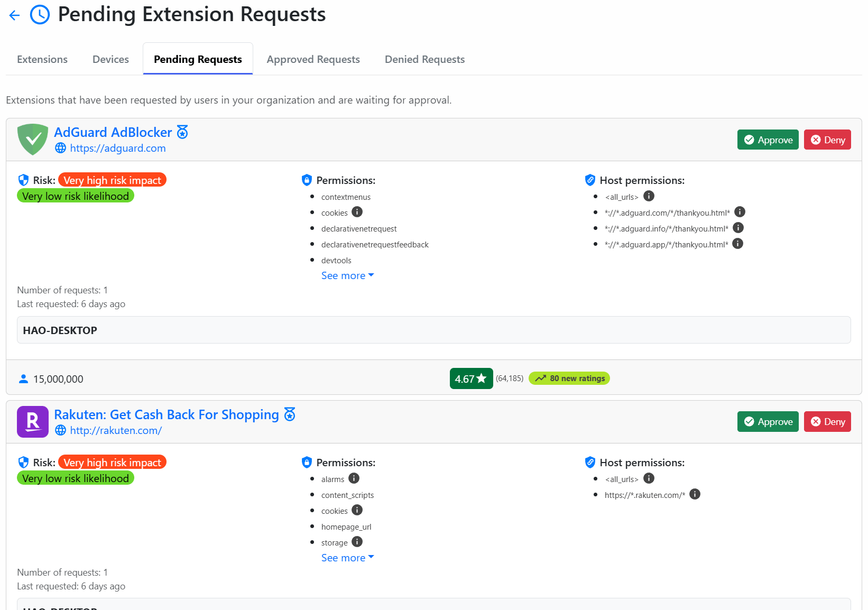Viewport: 868px width, 610px height.
Task: Click info icon beside adguard.info thankyou.html host
Action: (738, 228)
